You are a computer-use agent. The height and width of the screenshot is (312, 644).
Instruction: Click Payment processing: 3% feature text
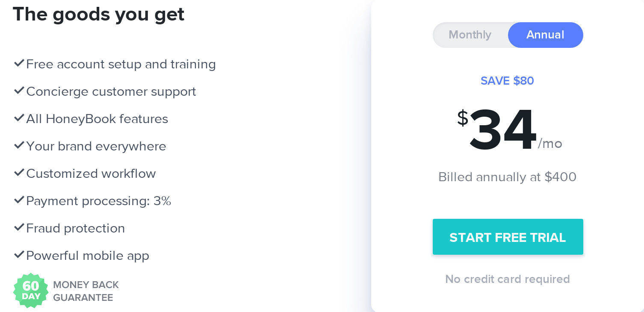pyautogui.click(x=99, y=201)
